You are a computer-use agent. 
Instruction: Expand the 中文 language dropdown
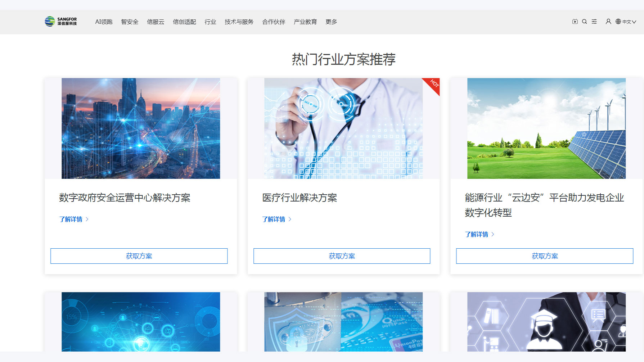click(629, 22)
